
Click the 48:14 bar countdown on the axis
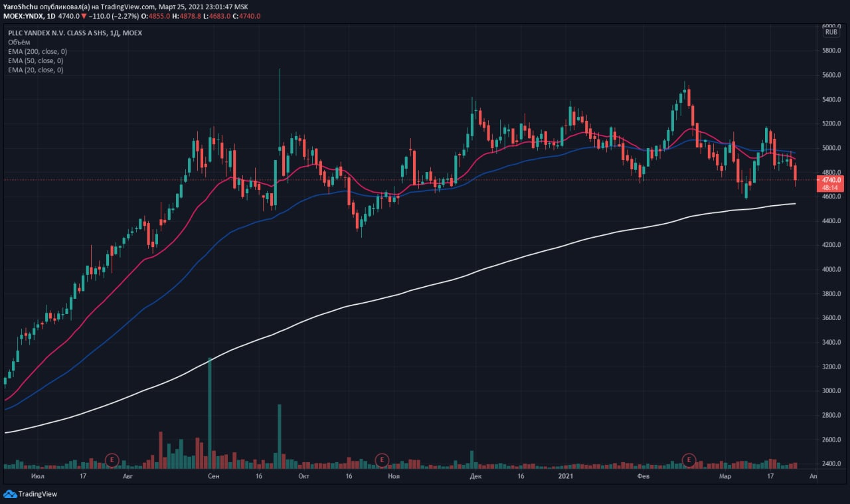pos(831,187)
